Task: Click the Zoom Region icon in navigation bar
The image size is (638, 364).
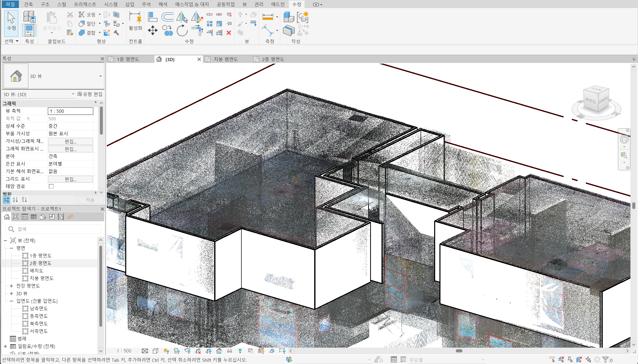Action: pyautogui.click(x=624, y=155)
